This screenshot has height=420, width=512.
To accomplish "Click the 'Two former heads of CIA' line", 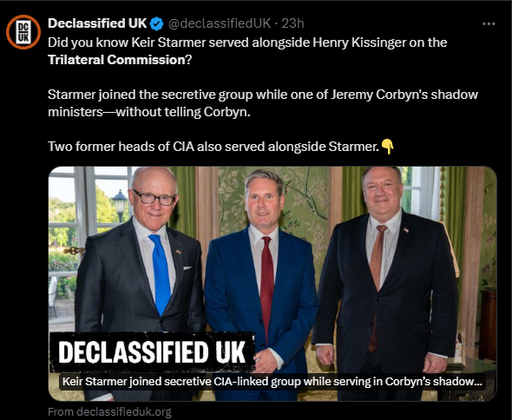I will [213, 147].
